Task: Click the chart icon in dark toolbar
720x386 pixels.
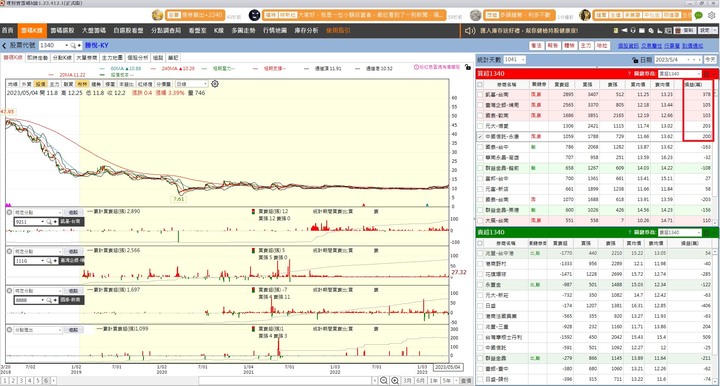Action: pyautogui.click(x=659, y=31)
